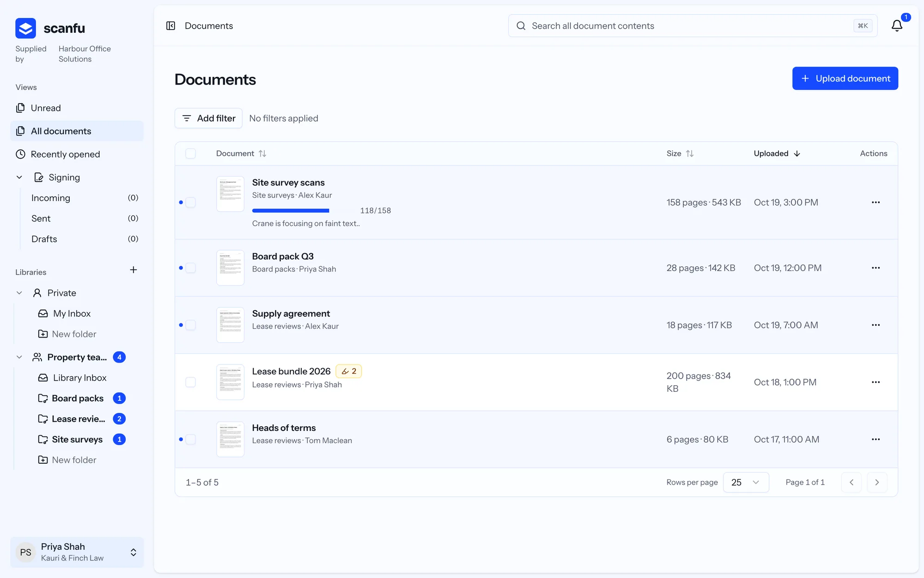The height and width of the screenshot is (578, 924).
Task: Click the Add filter button
Action: (x=208, y=118)
